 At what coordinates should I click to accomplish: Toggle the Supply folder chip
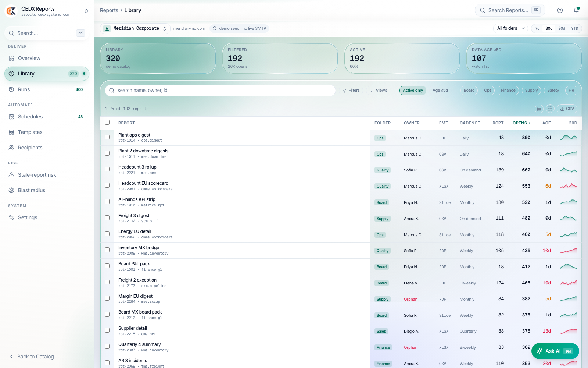click(x=531, y=90)
